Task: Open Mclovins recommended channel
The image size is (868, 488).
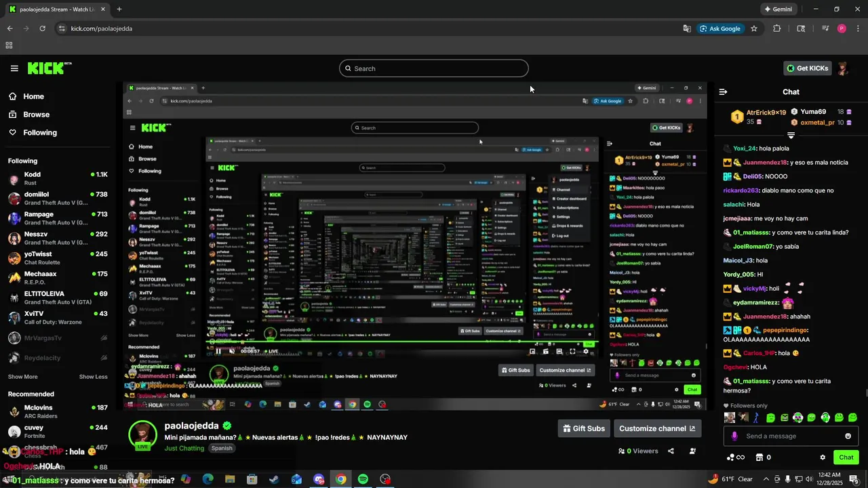Action: tap(58, 411)
